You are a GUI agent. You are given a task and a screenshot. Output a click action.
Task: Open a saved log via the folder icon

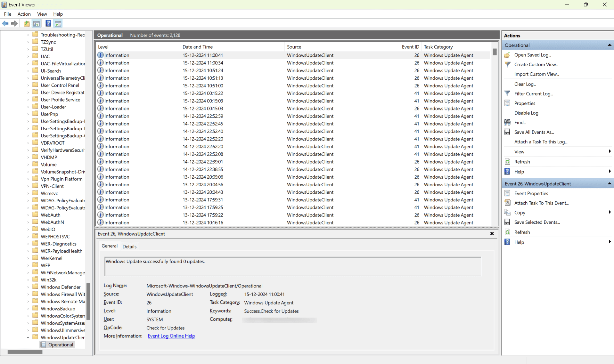point(507,55)
